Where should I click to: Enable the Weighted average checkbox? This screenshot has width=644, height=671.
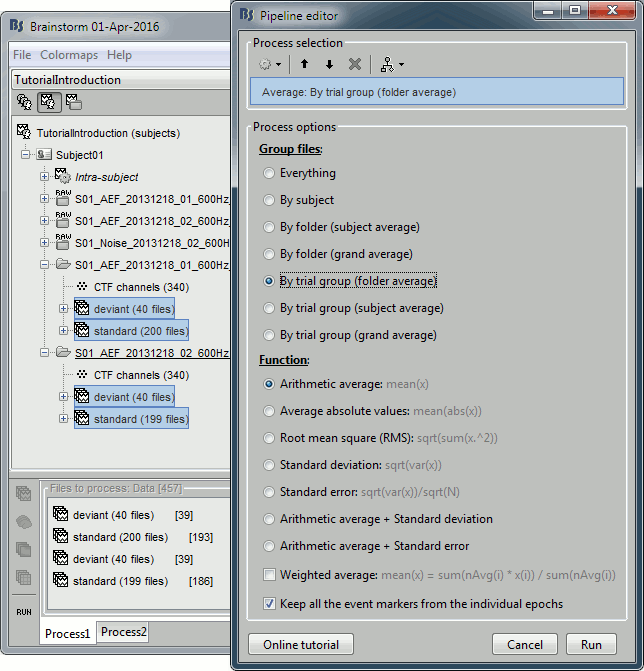click(269, 574)
